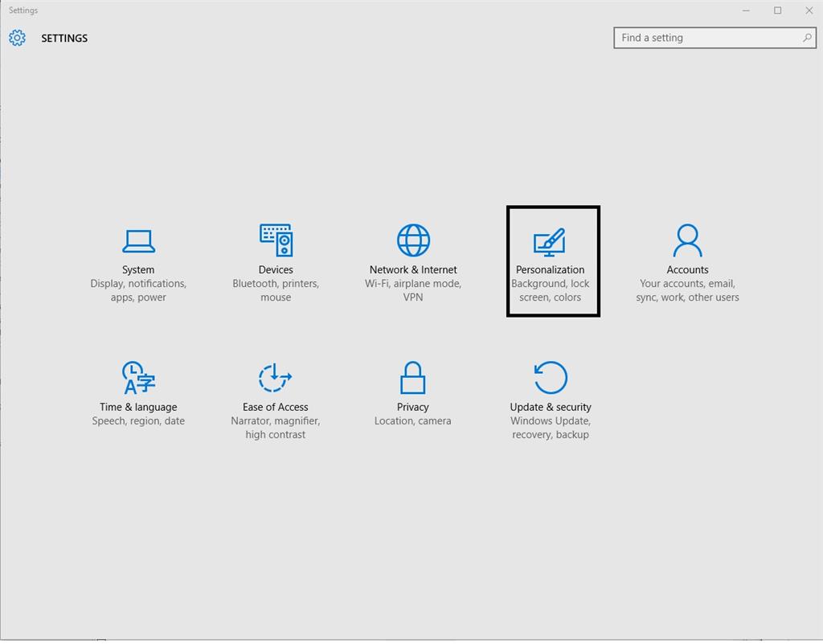Viewport: 823px width, 644px height.
Task: Open the System laptop icon
Action: point(138,241)
